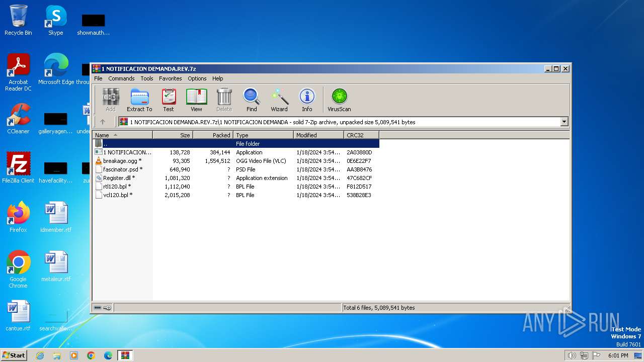Open the Help menu
The image size is (644, 362).
(217, 78)
